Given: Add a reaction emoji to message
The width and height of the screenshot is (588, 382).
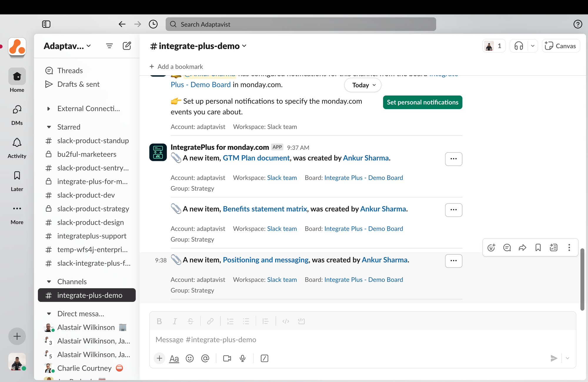Looking at the screenshot, I should (491, 248).
